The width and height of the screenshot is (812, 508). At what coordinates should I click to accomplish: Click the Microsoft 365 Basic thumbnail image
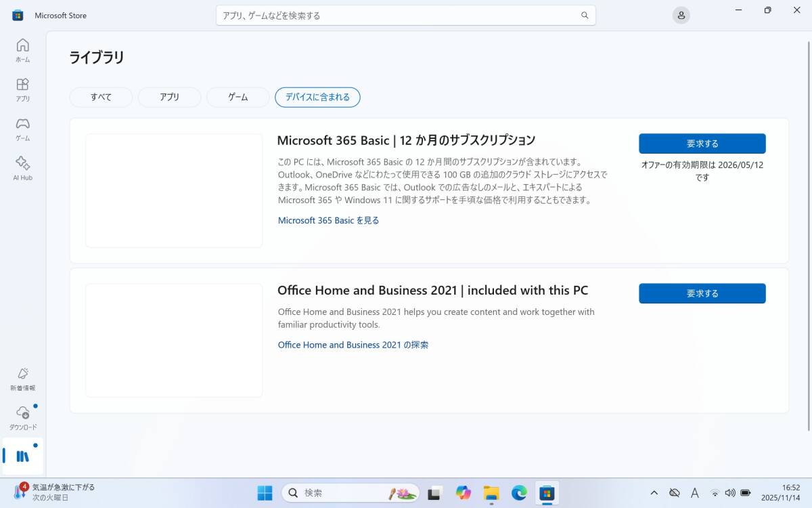[x=174, y=190]
